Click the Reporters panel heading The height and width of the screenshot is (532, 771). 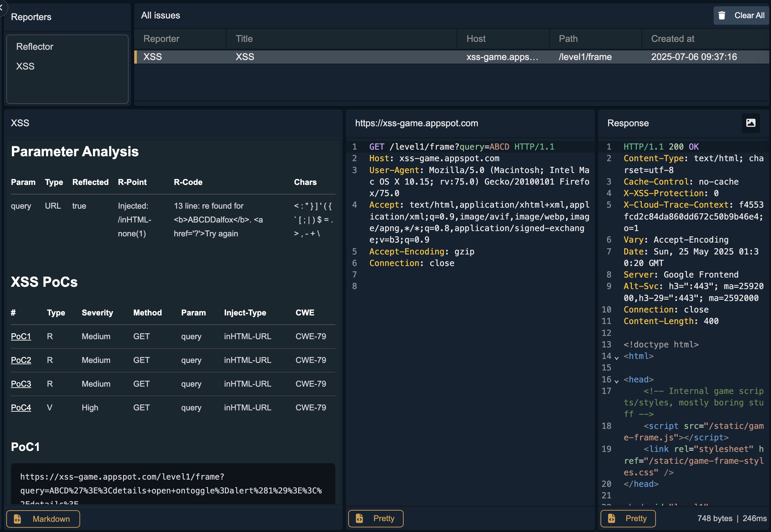(x=31, y=17)
